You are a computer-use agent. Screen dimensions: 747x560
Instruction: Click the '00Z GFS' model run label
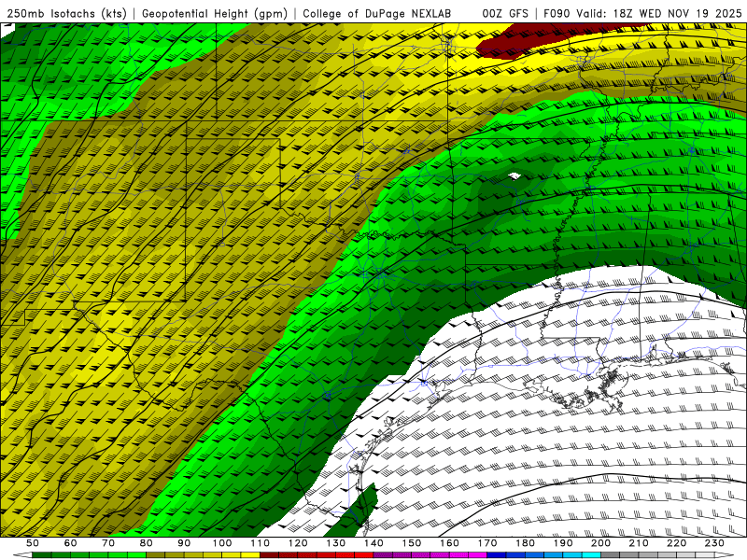pos(505,13)
